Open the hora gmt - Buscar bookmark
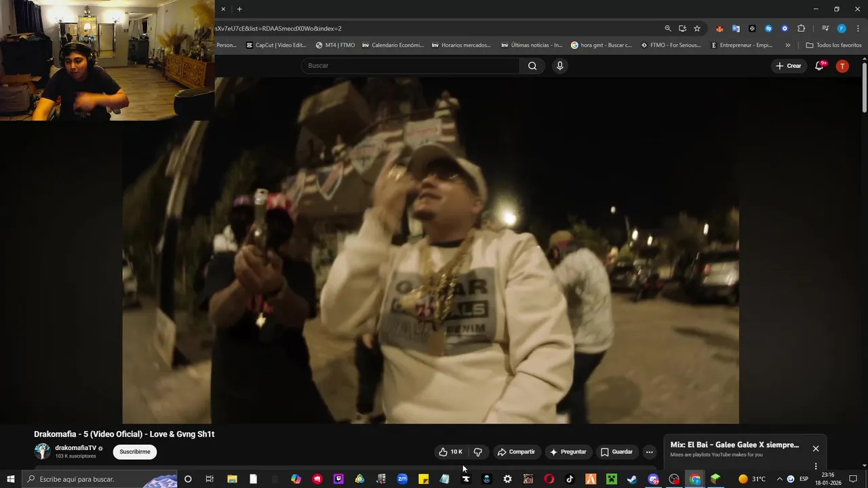Screen dimensions: 868x488 (x=601, y=45)
